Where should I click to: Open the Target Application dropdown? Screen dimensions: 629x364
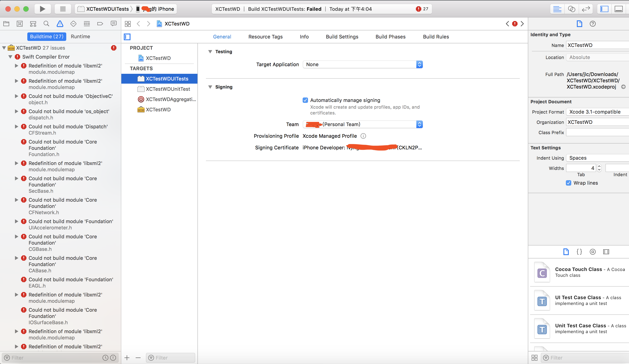(419, 64)
